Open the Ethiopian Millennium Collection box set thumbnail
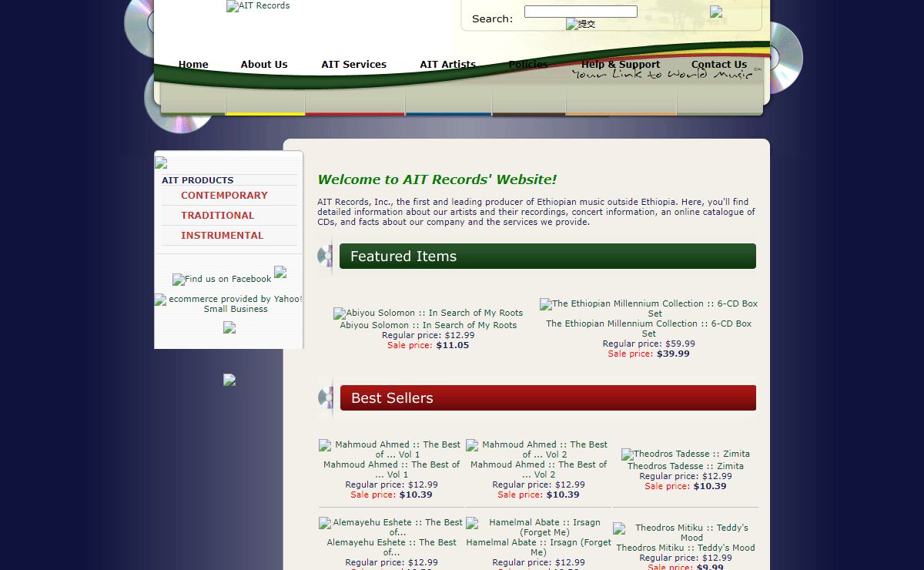Image resolution: width=924 pixels, height=570 pixels. click(648, 308)
